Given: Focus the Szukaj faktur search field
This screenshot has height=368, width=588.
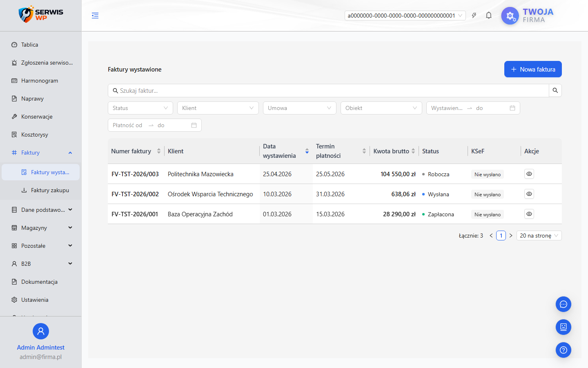Looking at the screenshot, I should pos(328,90).
